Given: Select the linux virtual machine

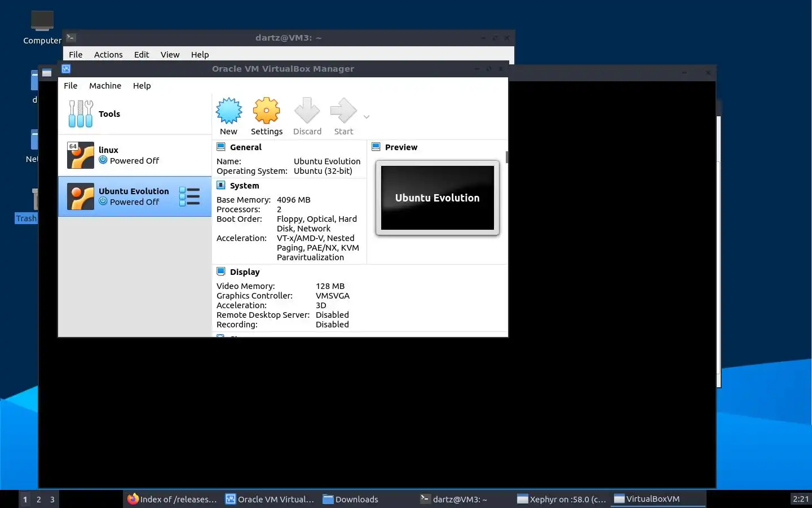Looking at the screenshot, I should point(135,155).
